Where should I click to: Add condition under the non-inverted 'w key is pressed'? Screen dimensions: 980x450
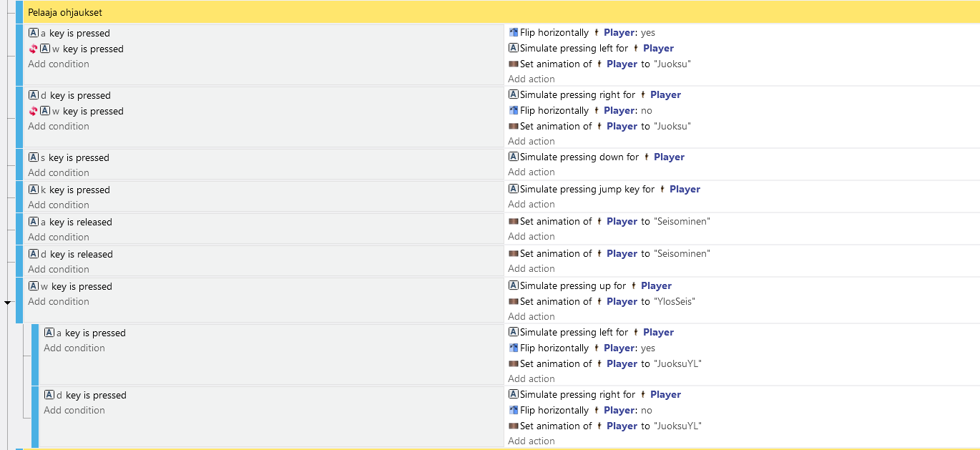[x=59, y=301]
